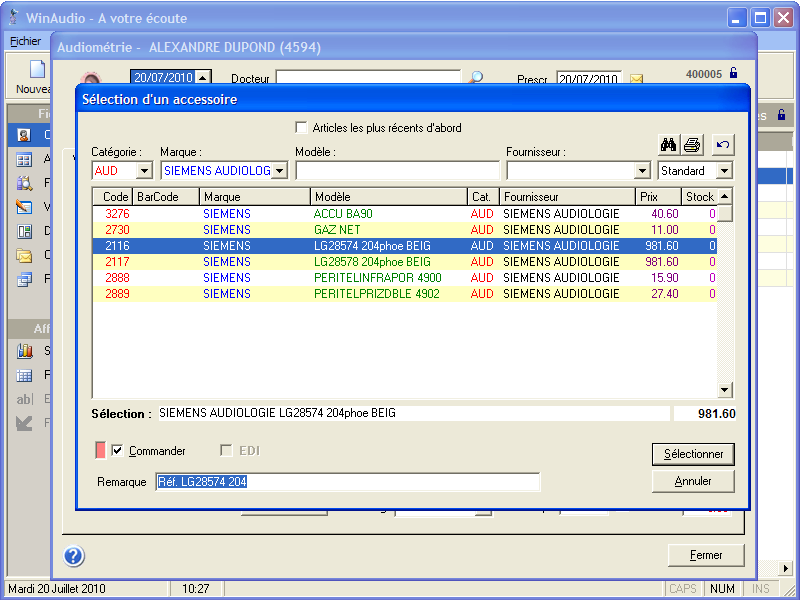Viewport: 800px width, 600px height.
Task: Click the undo/reset arrow icon
Action: click(723, 145)
